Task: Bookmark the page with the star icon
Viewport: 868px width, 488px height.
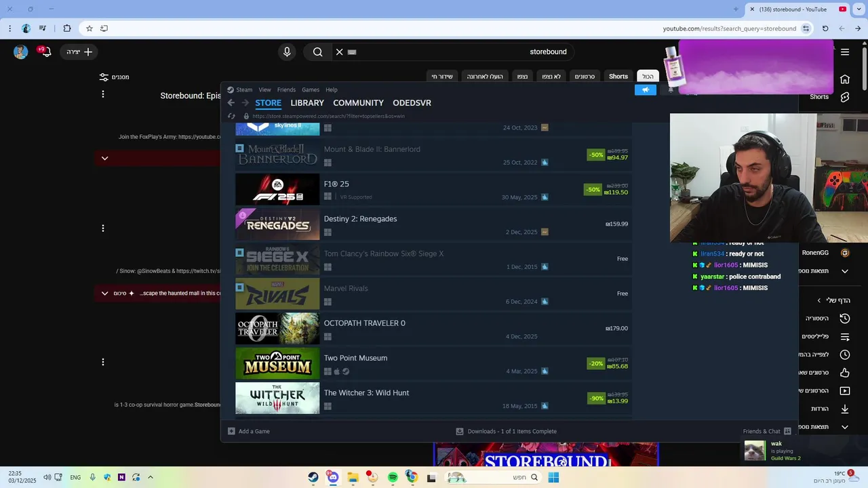Action: [89, 28]
